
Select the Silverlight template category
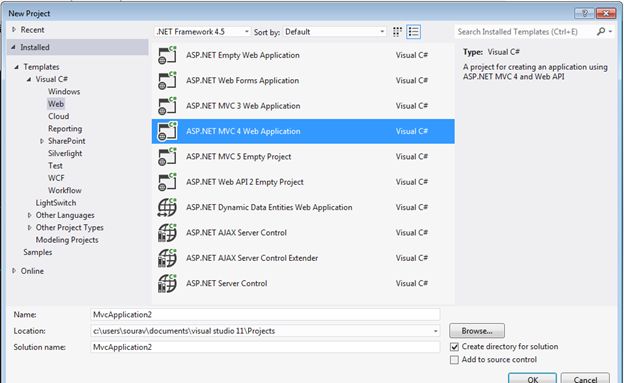coord(65,153)
